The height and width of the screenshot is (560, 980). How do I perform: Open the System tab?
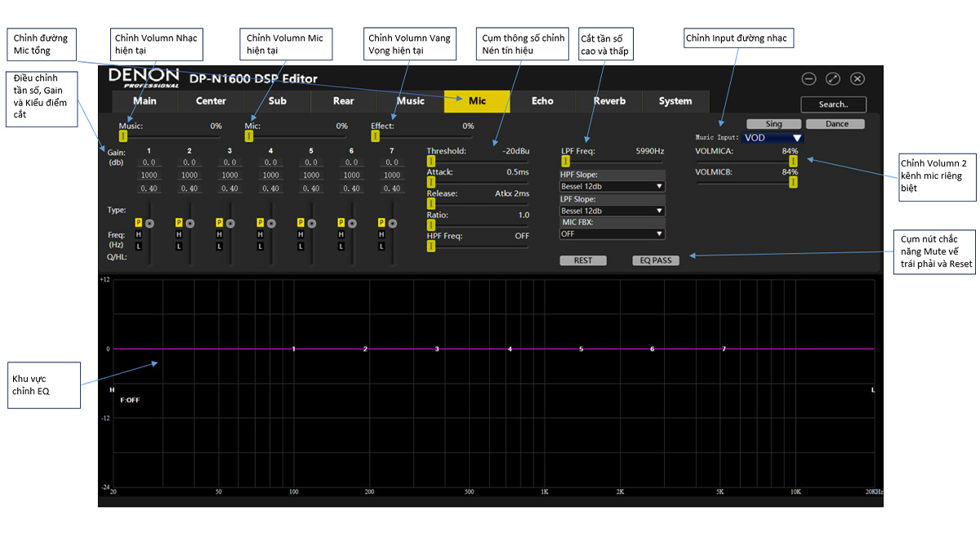675,101
